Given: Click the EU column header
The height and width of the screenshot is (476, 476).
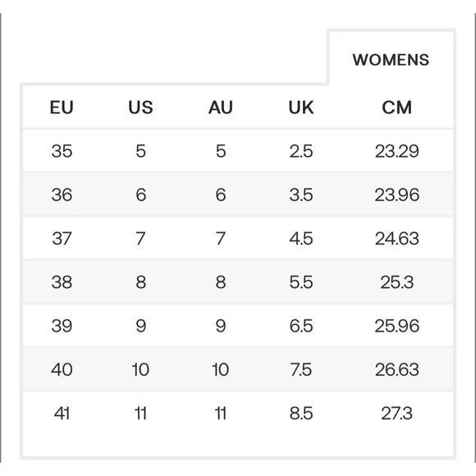Looking at the screenshot, I should point(62,108).
